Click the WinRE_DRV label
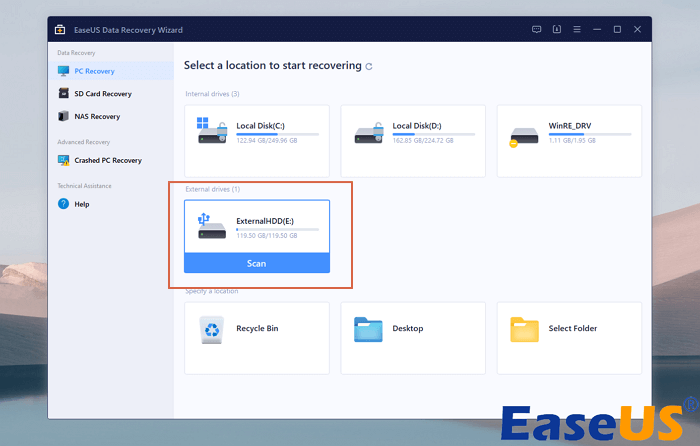Image resolution: width=700 pixels, height=446 pixels. pyautogui.click(x=570, y=126)
